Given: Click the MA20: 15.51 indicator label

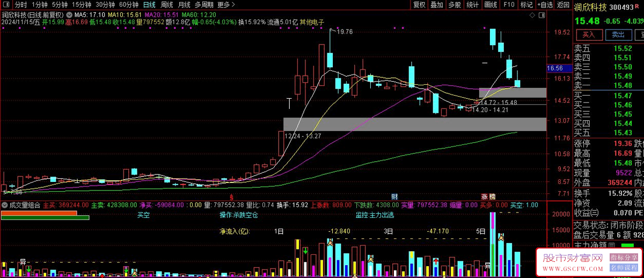Looking at the screenshot, I should [x=162, y=14].
